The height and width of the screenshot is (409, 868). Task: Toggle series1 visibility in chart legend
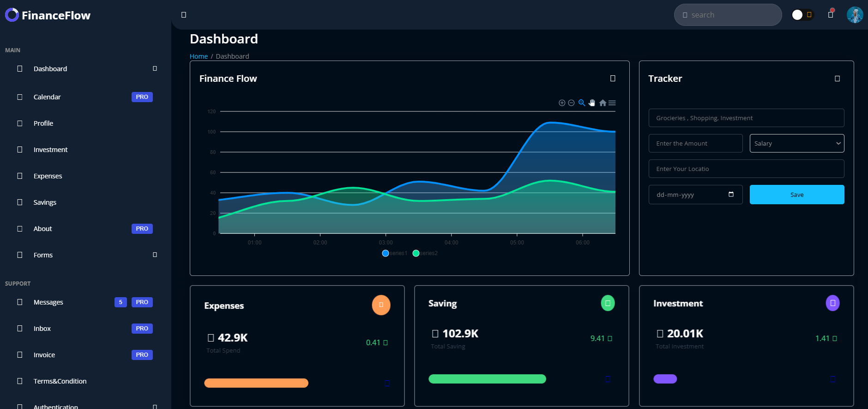(x=395, y=253)
